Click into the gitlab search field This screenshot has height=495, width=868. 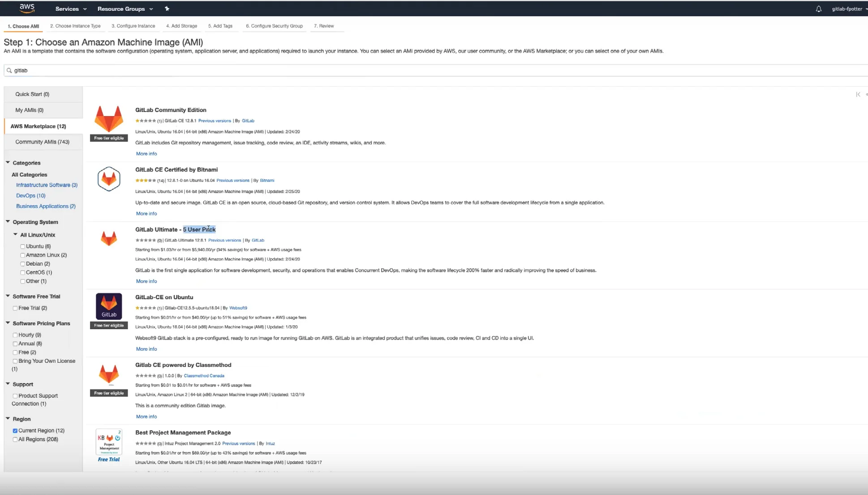point(403,70)
